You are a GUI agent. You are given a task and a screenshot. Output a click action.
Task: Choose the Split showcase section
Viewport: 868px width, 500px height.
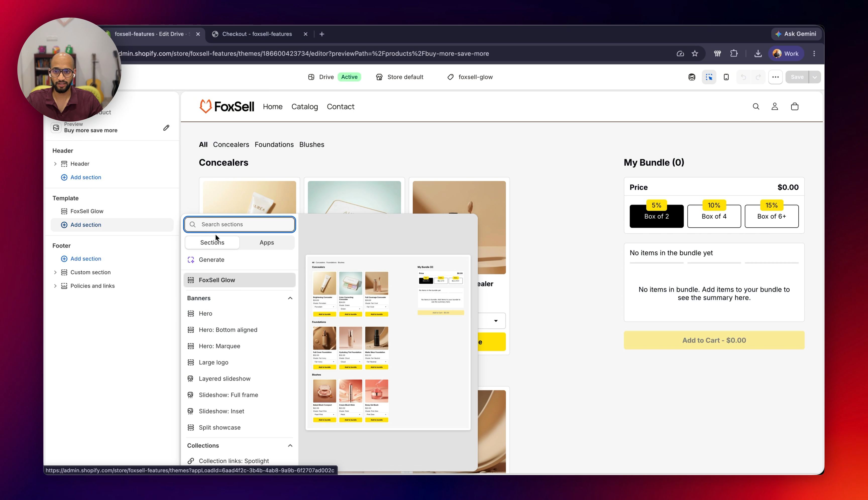coord(240,428)
